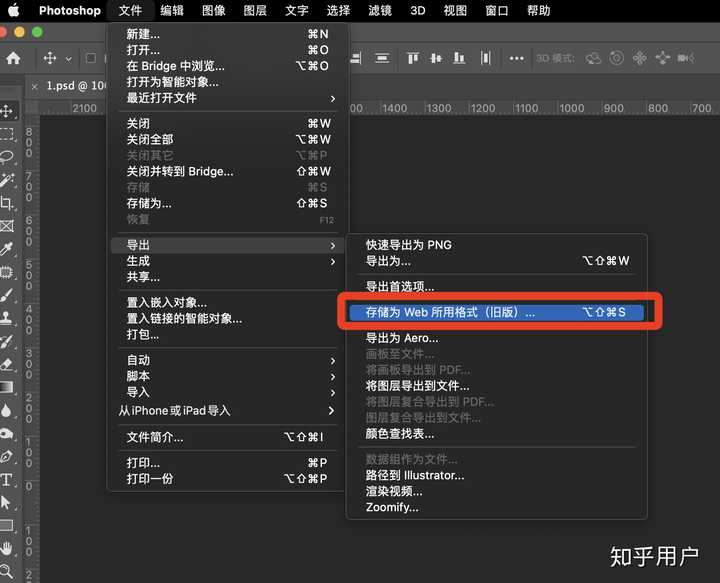Select the Hand tool
Viewport: 720px width, 583px height.
7,548
